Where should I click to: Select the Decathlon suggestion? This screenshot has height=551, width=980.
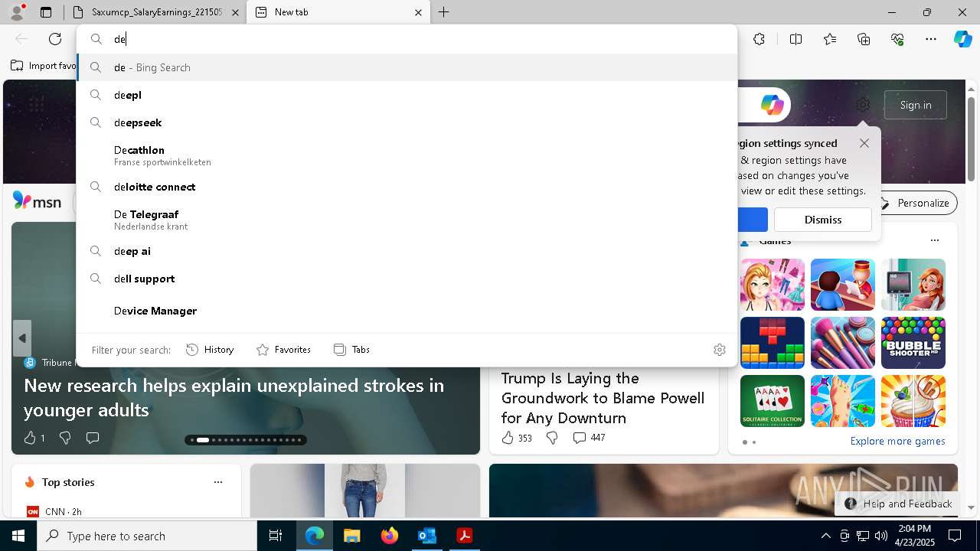pos(407,155)
